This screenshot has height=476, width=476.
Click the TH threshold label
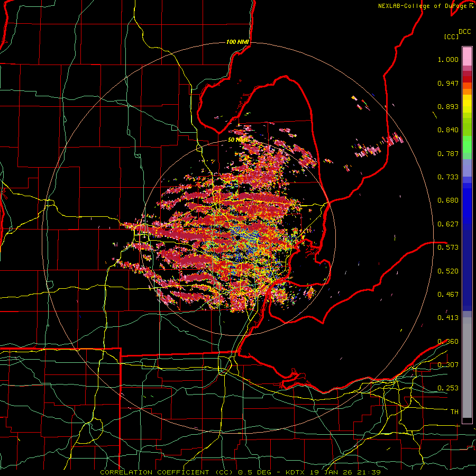tap(454, 412)
